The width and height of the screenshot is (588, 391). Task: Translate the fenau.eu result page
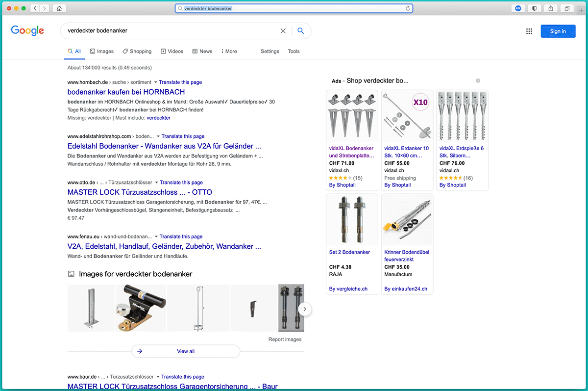point(181,236)
